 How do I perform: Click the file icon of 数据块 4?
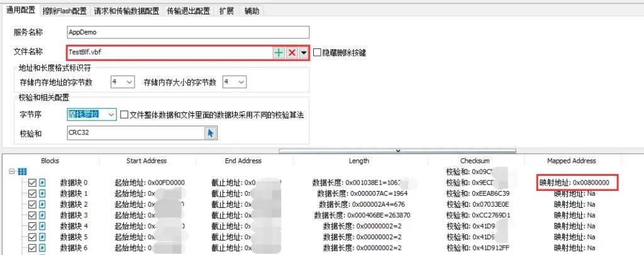coord(43,225)
